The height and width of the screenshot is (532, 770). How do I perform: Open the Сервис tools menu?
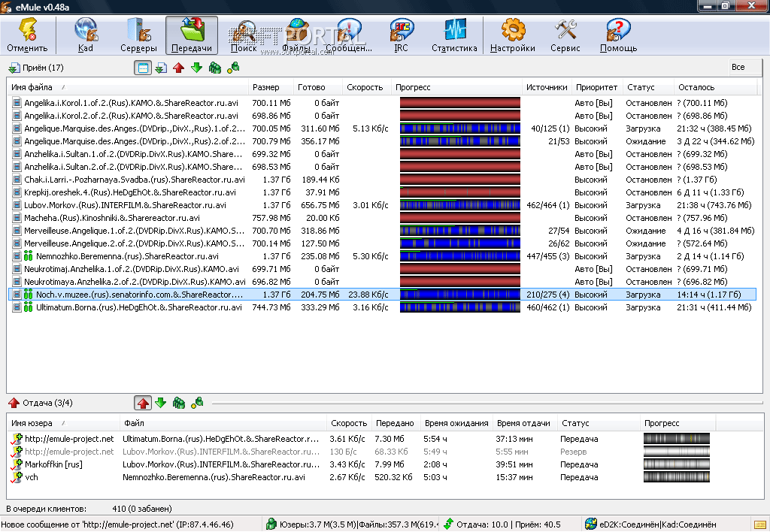[565, 35]
